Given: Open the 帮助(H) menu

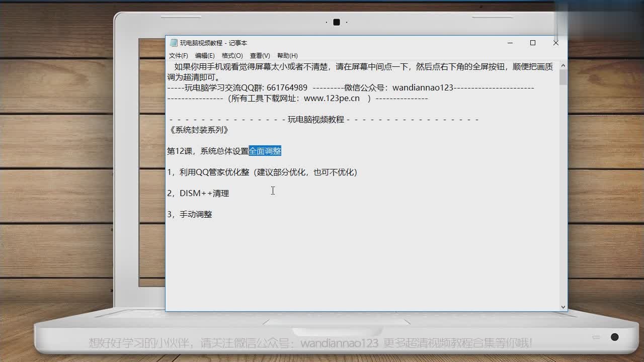Looking at the screenshot, I should pyautogui.click(x=287, y=56).
